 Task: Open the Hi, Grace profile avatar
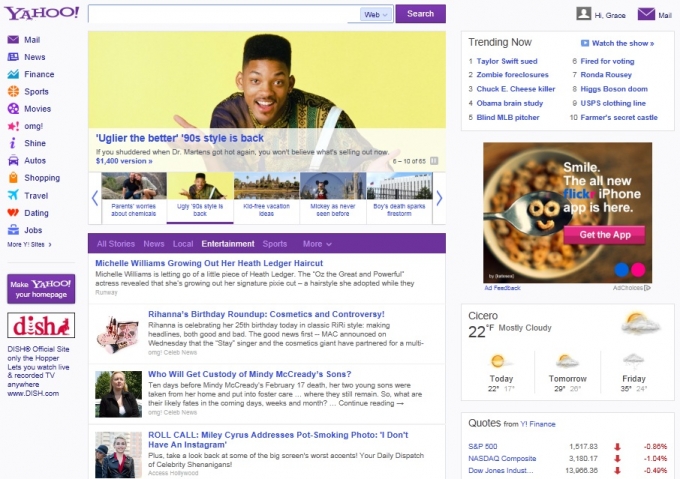pyautogui.click(x=584, y=13)
